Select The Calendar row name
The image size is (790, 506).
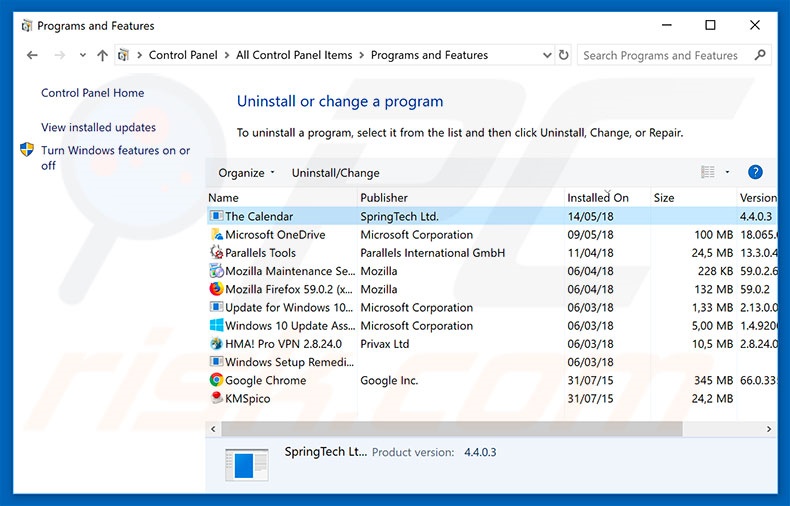tap(259, 216)
